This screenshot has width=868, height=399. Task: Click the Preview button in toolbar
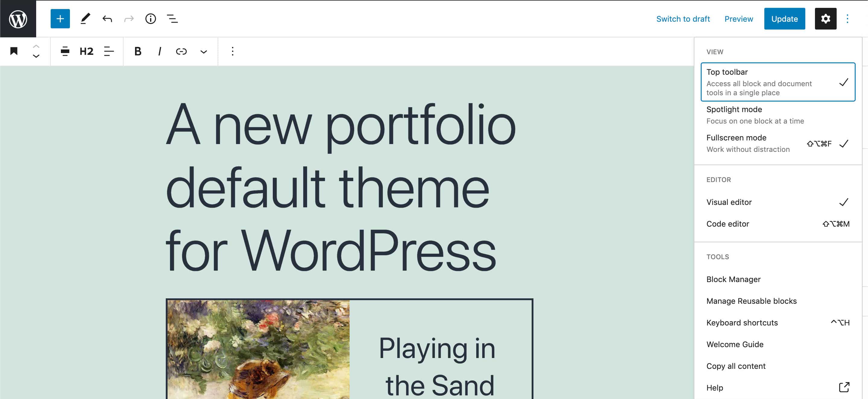click(739, 18)
